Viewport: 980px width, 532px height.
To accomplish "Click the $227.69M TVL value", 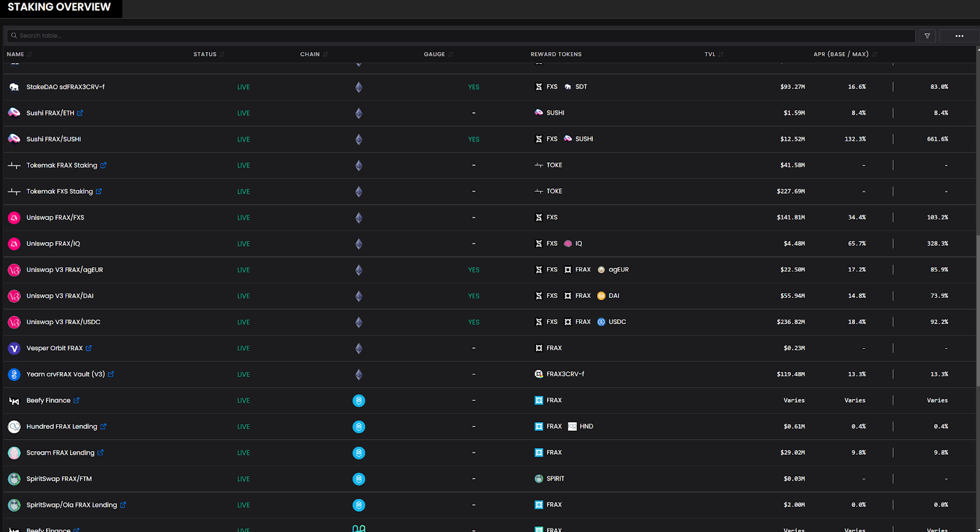I will (791, 191).
